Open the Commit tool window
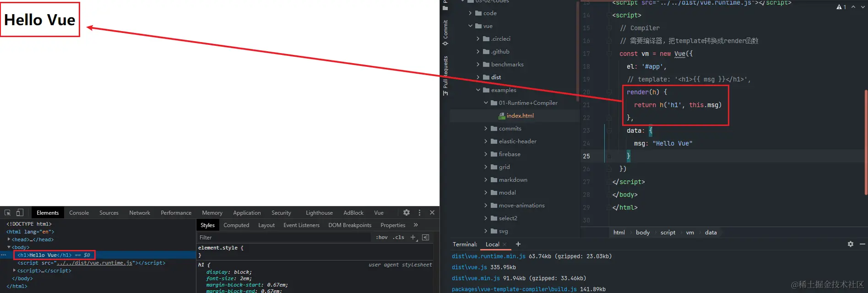The width and height of the screenshot is (868, 293). click(x=445, y=33)
